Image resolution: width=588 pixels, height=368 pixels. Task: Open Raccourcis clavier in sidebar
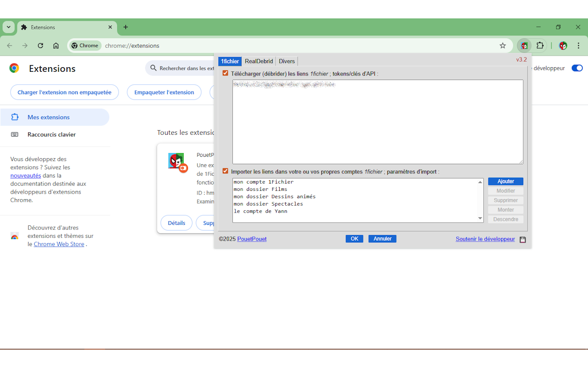pos(55,134)
